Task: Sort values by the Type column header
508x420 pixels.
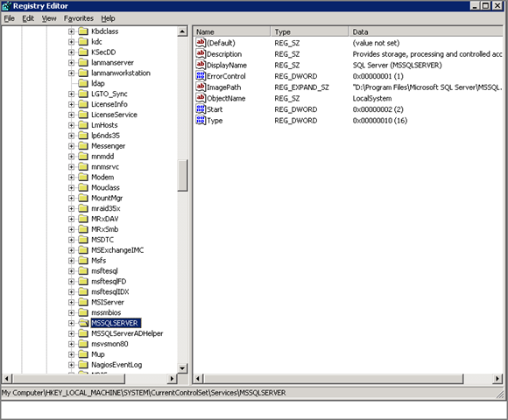Action: pyautogui.click(x=309, y=31)
